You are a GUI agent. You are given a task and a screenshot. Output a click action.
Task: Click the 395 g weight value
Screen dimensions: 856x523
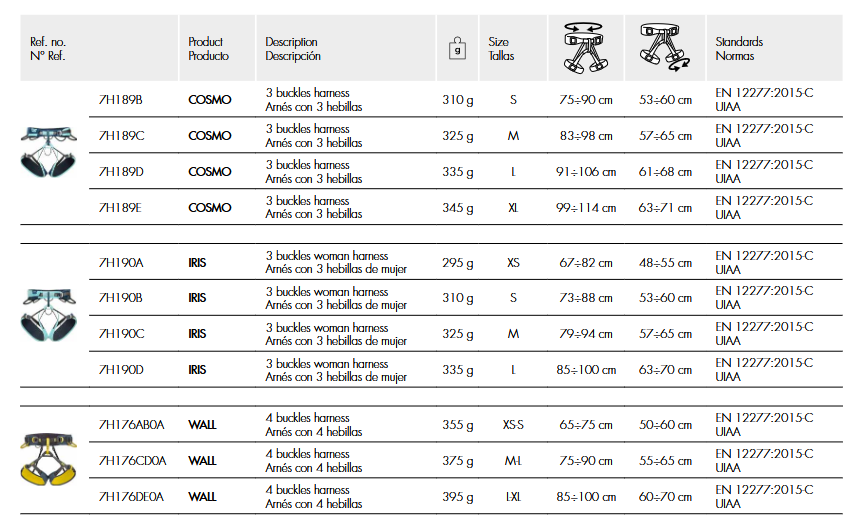[x=458, y=497]
